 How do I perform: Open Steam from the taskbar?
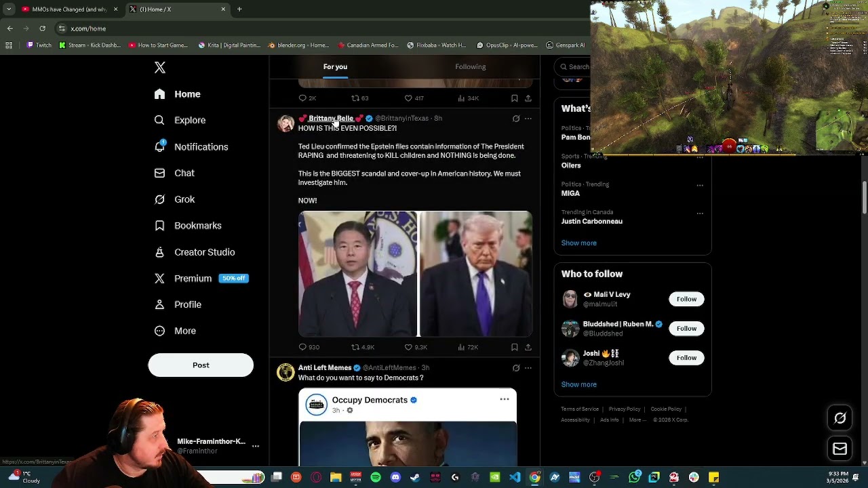tap(415, 478)
